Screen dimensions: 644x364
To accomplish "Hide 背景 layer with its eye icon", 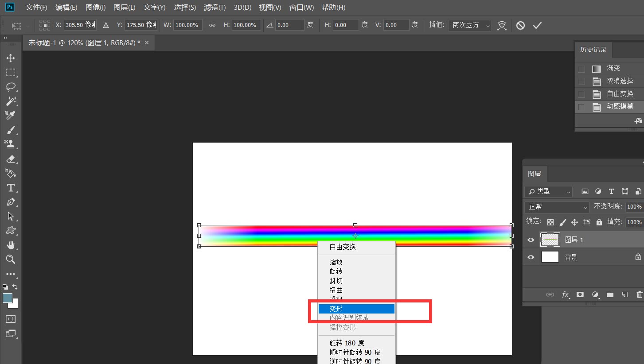I will pyautogui.click(x=531, y=257).
